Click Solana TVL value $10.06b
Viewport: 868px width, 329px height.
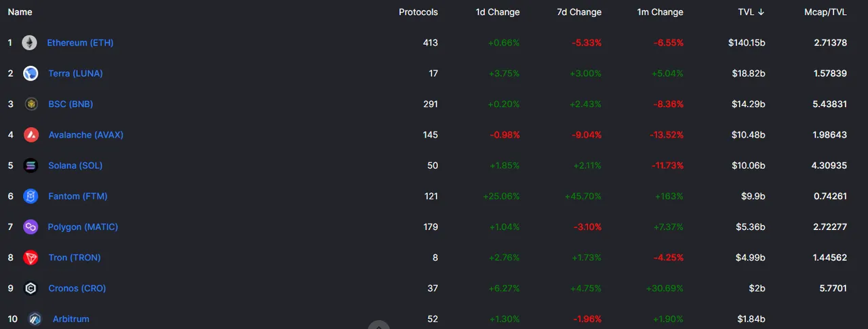[749, 166]
